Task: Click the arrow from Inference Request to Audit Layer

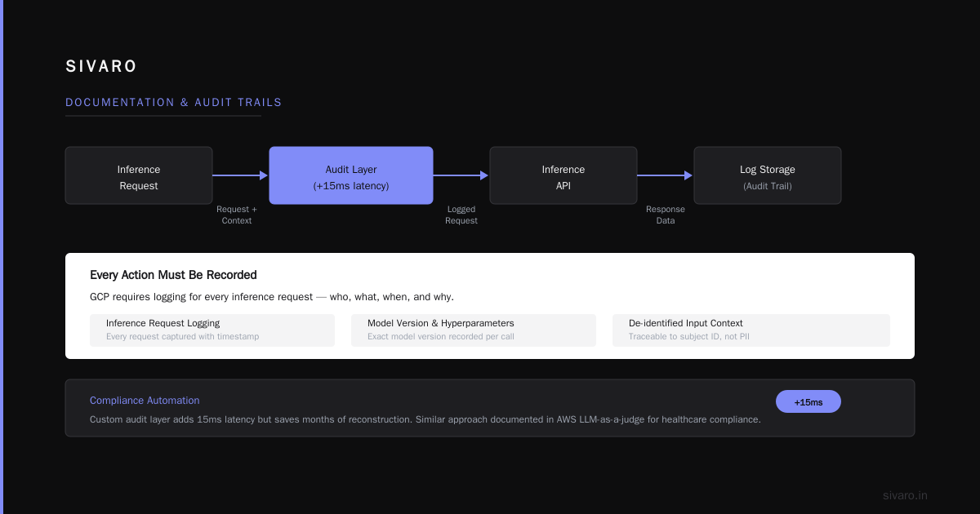Action: (240, 175)
